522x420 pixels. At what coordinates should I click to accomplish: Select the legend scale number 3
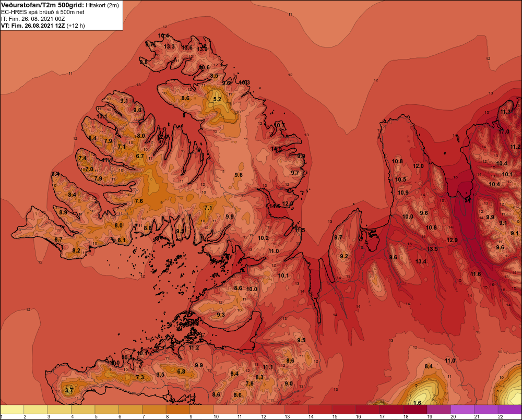coord(49,417)
